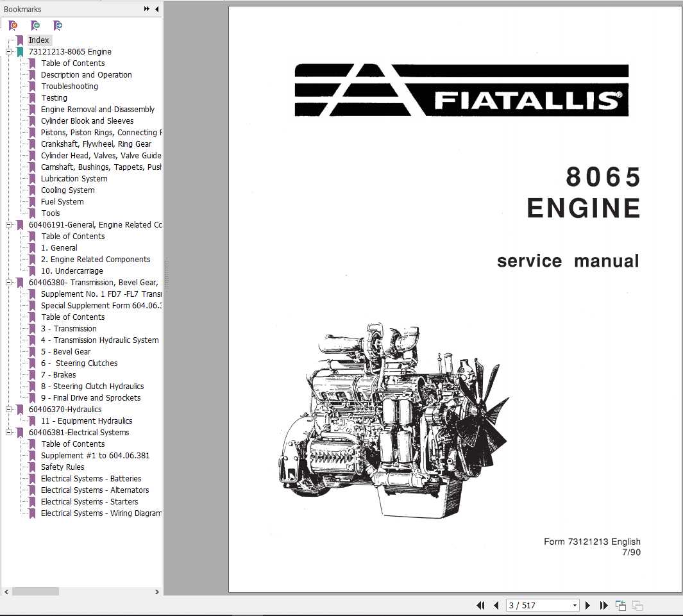Open the 1. General bookmark
The width and height of the screenshot is (683, 616).
[59, 247]
